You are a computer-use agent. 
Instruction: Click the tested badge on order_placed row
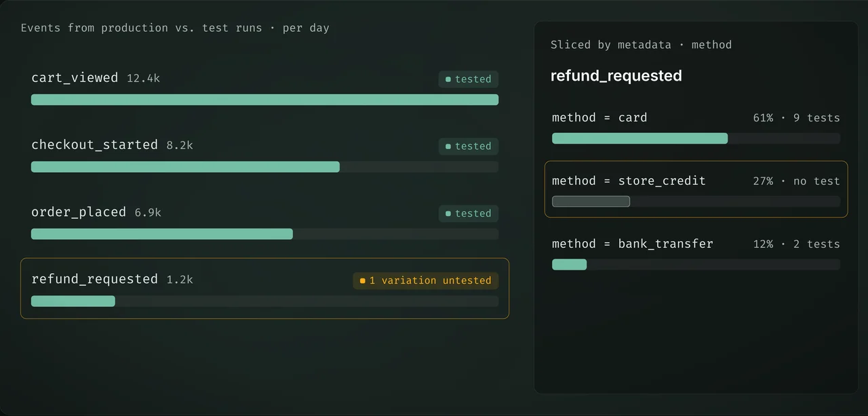click(x=469, y=213)
